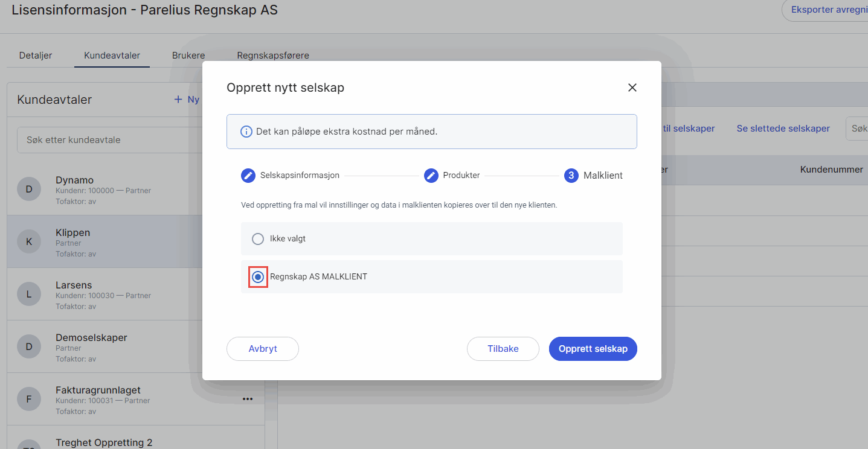Go to the Regnskapsførere tab
The width and height of the screenshot is (868, 449).
[x=273, y=56]
